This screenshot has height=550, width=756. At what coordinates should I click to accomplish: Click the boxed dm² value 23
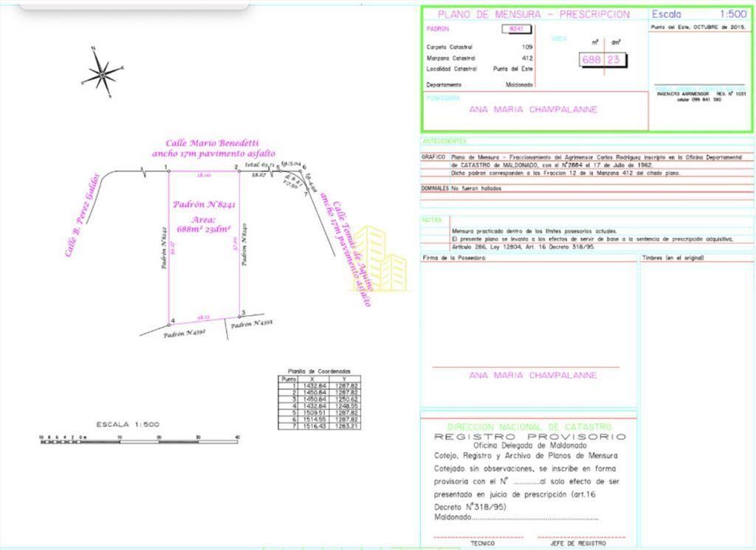click(614, 60)
